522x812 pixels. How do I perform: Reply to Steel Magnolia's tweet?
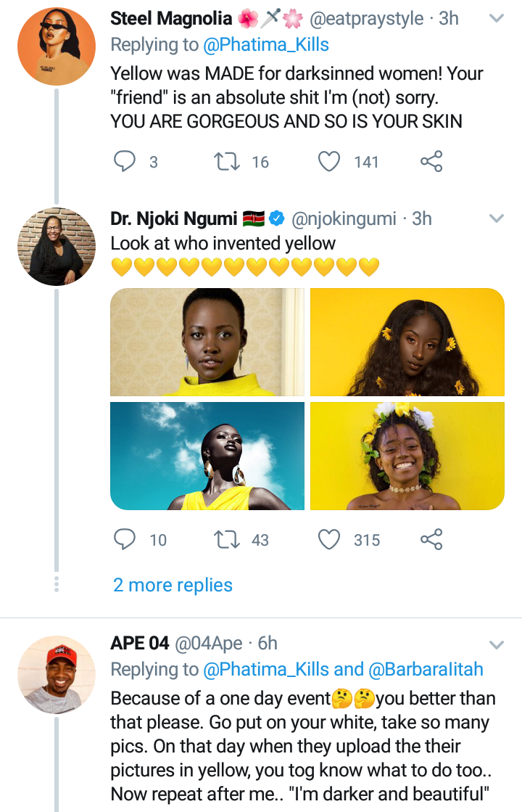125,161
